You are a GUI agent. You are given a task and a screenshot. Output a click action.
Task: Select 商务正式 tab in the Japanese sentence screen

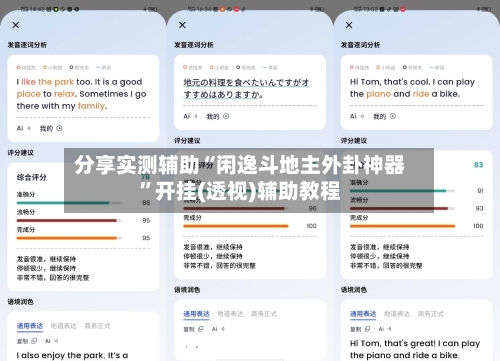[x=264, y=314]
